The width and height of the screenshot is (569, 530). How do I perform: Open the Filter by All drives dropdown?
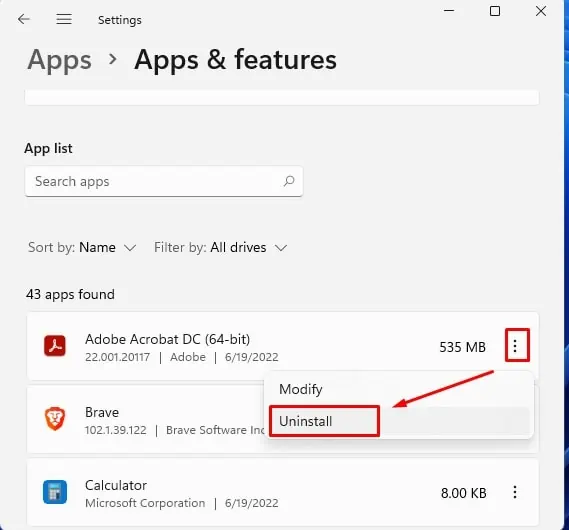[221, 247]
